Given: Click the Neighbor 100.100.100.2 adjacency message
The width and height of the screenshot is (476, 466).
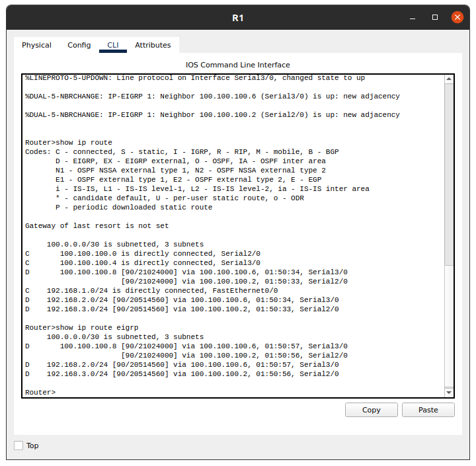Looking at the screenshot, I should [x=212, y=115].
